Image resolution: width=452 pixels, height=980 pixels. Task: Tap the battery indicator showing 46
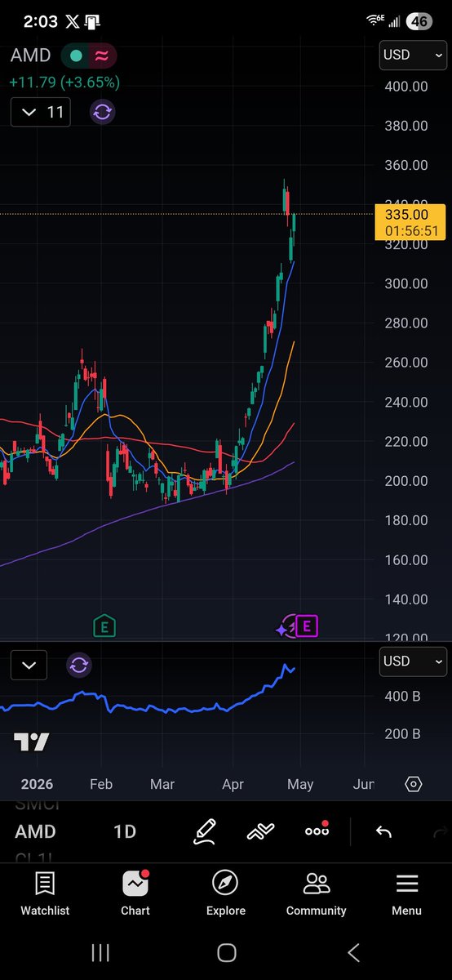point(420,22)
